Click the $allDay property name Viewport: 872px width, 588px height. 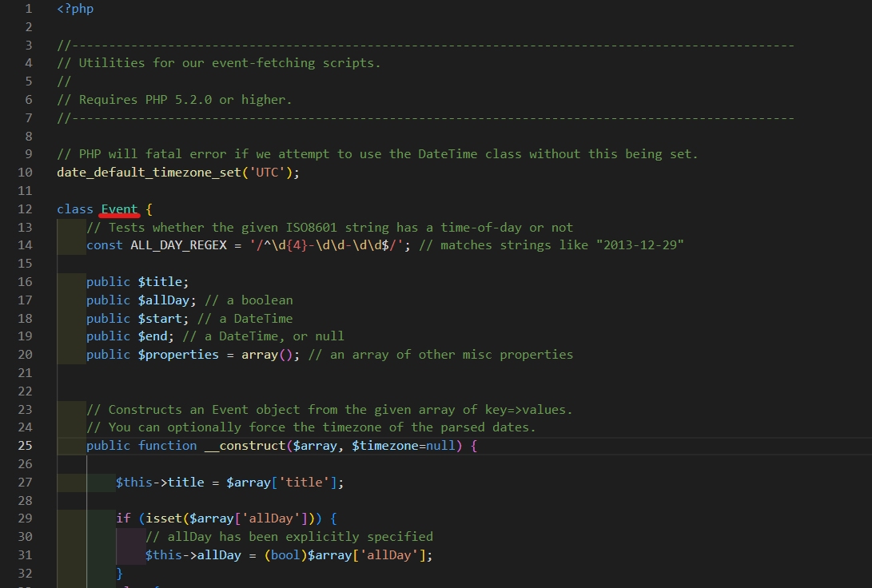coord(164,300)
